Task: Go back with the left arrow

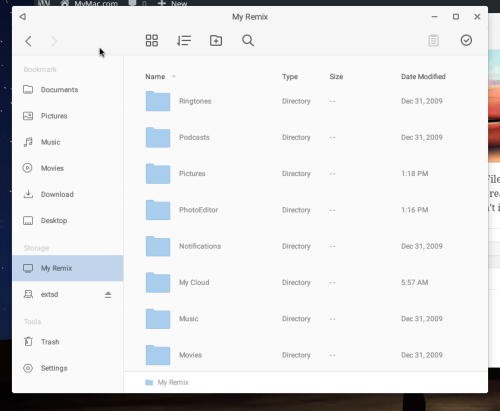Action: click(28, 41)
